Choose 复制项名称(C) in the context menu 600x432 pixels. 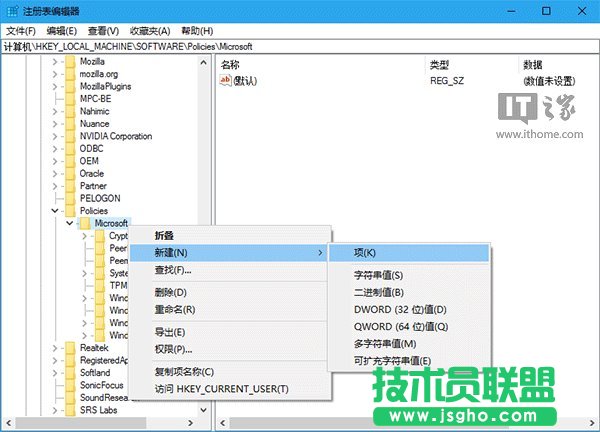click(x=230, y=372)
